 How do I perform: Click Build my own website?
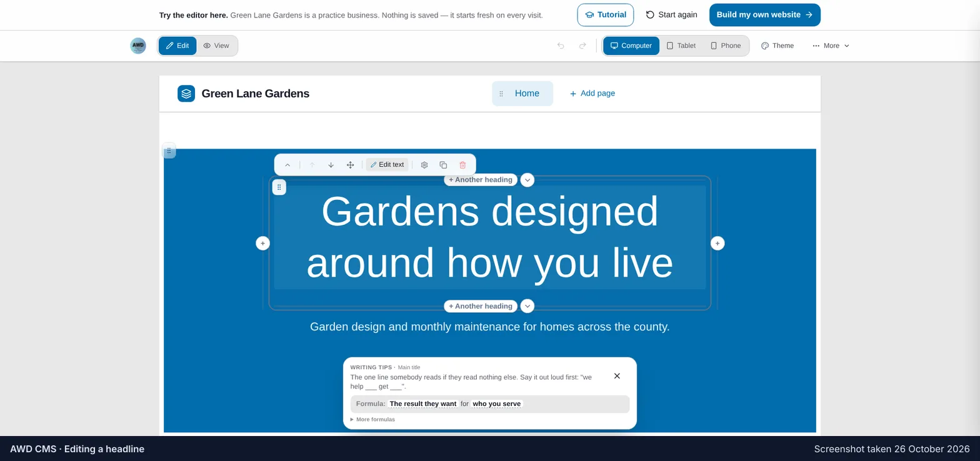click(x=764, y=15)
